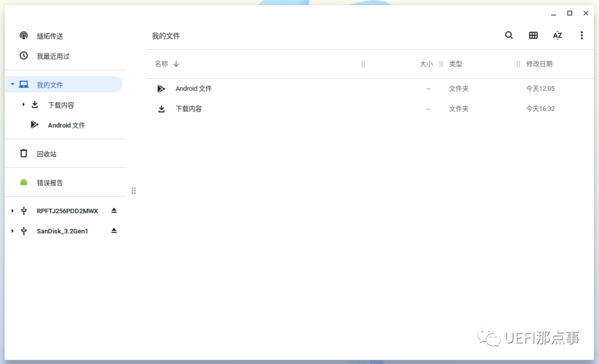
Task: Click the sidebar resize handle
Action: click(134, 191)
